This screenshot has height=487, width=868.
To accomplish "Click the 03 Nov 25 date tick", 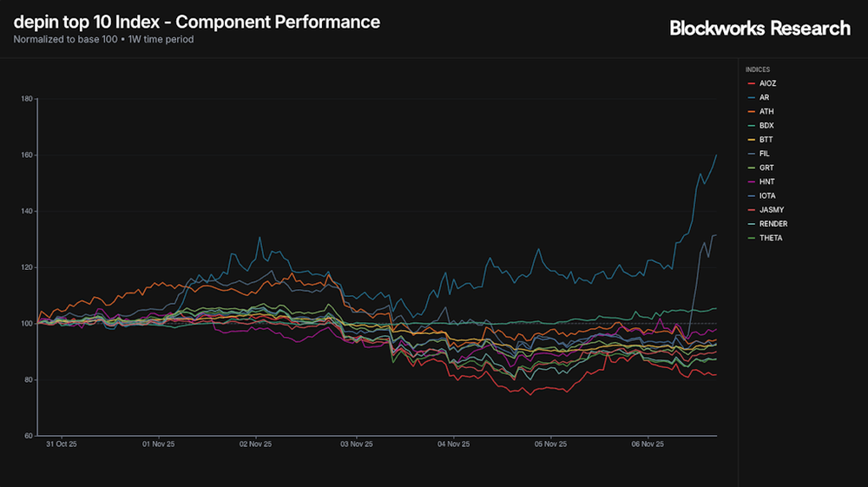I will coord(356,444).
